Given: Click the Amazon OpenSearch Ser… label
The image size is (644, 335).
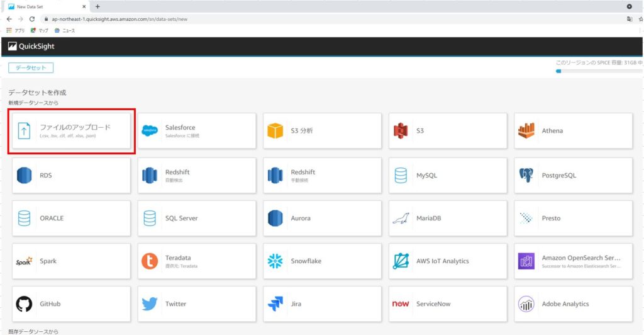Looking at the screenshot, I should click(x=581, y=258).
